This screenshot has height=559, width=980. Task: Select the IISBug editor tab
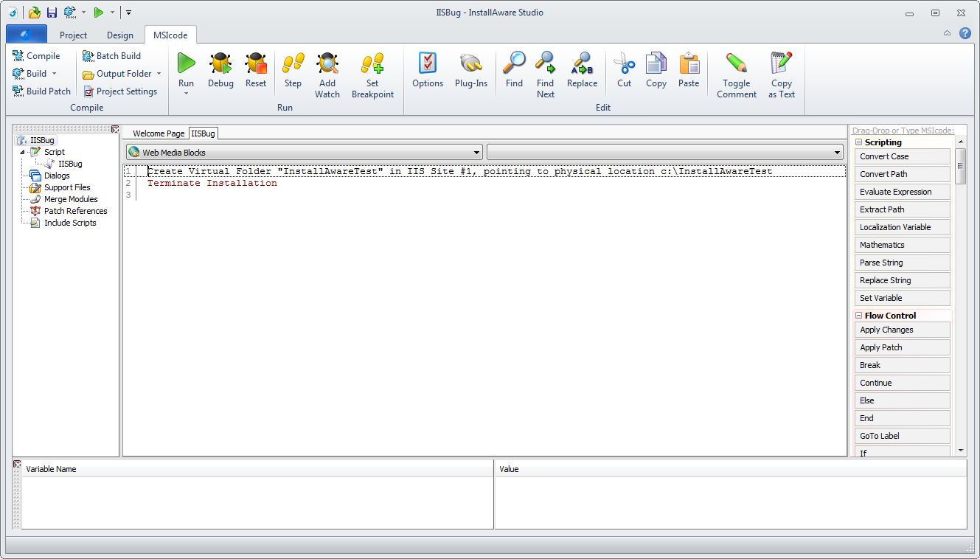point(203,133)
